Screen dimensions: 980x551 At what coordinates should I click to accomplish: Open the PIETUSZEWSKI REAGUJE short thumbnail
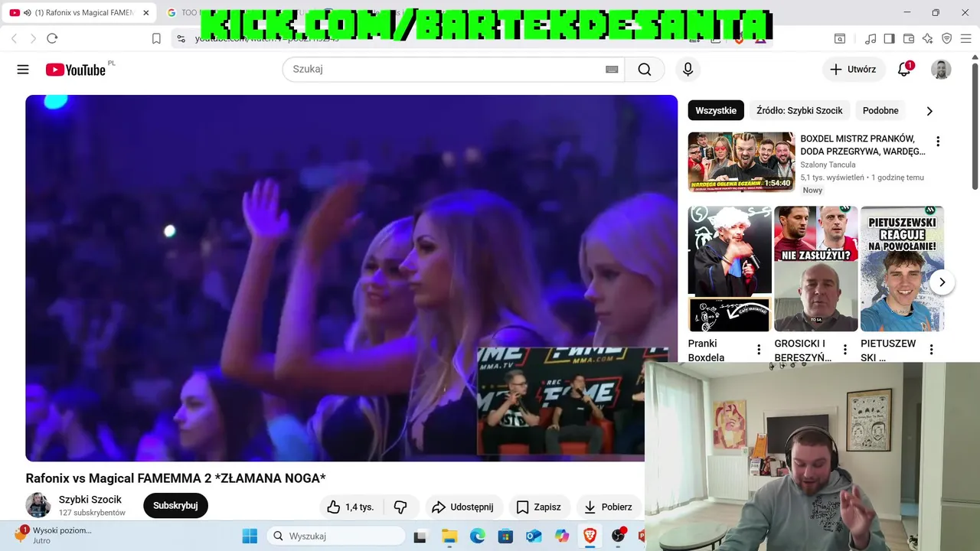pyautogui.click(x=902, y=269)
